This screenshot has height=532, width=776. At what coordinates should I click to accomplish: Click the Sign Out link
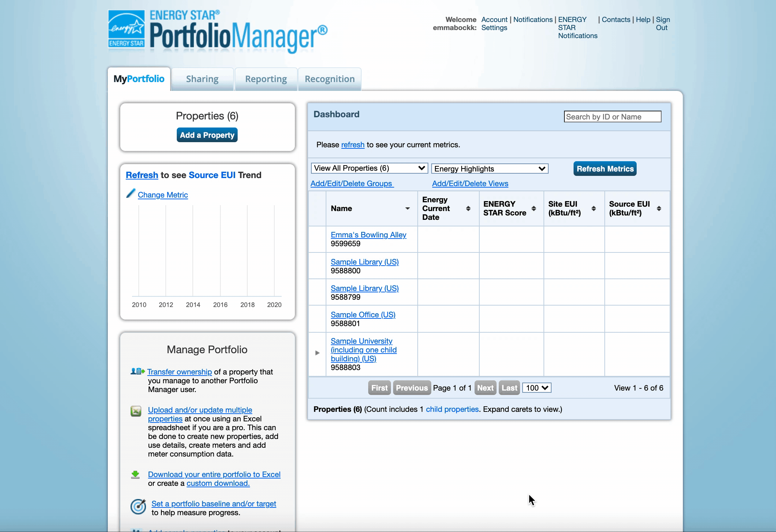[663, 23]
